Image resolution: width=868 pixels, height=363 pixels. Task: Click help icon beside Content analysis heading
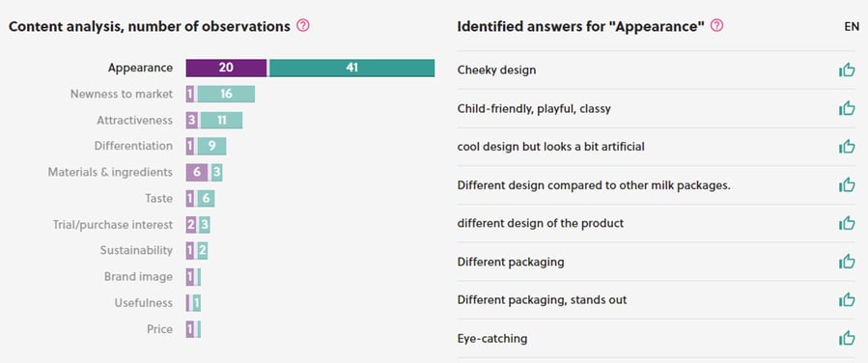coord(303,25)
